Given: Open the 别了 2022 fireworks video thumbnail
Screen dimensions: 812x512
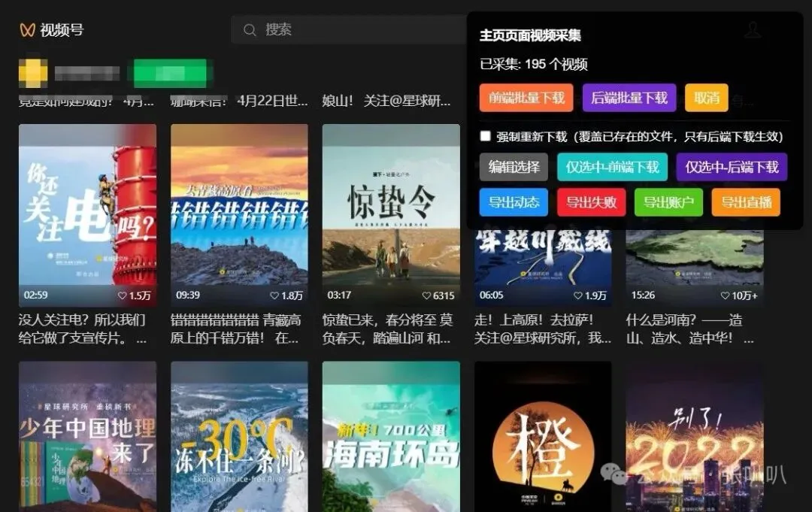Looking at the screenshot, I should [x=695, y=436].
